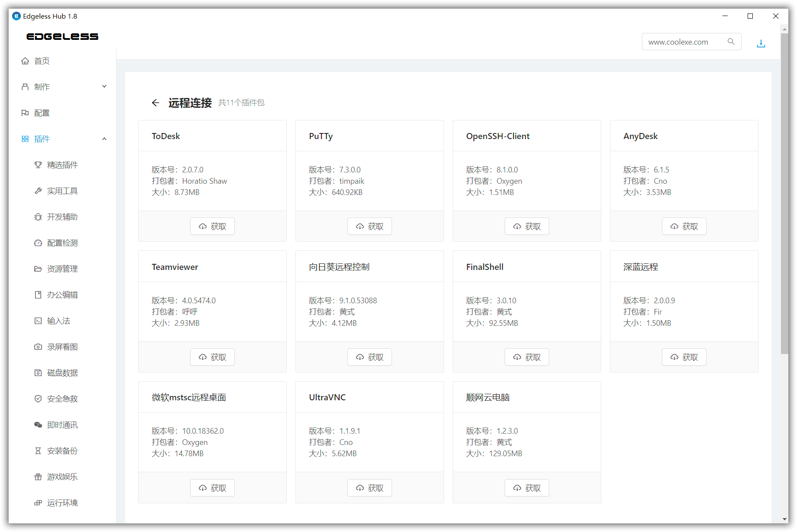Viewport: 797px width, 532px height.
Task: Click 获取 for the UltraVNC plugin
Action: pos(369,488)
